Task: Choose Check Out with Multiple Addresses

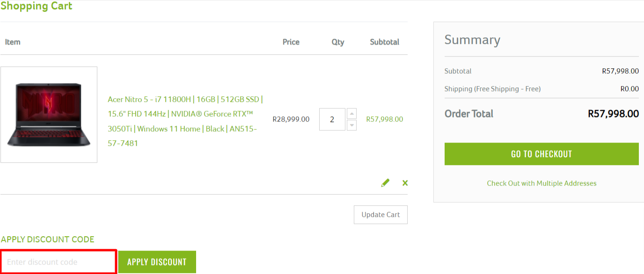Action: click(x=542, y=183)
